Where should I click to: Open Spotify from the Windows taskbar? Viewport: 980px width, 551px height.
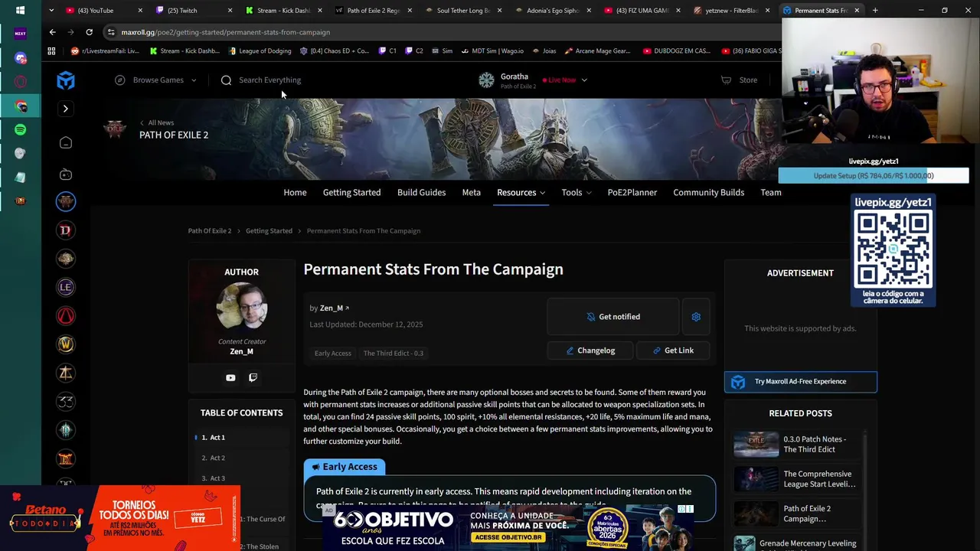pyautogui.click(x=21, y=129)
